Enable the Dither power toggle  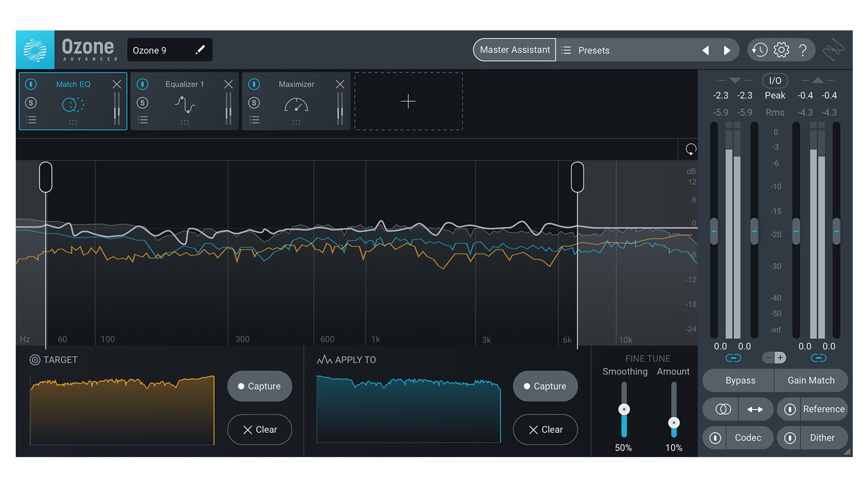(x=790, y=438)
